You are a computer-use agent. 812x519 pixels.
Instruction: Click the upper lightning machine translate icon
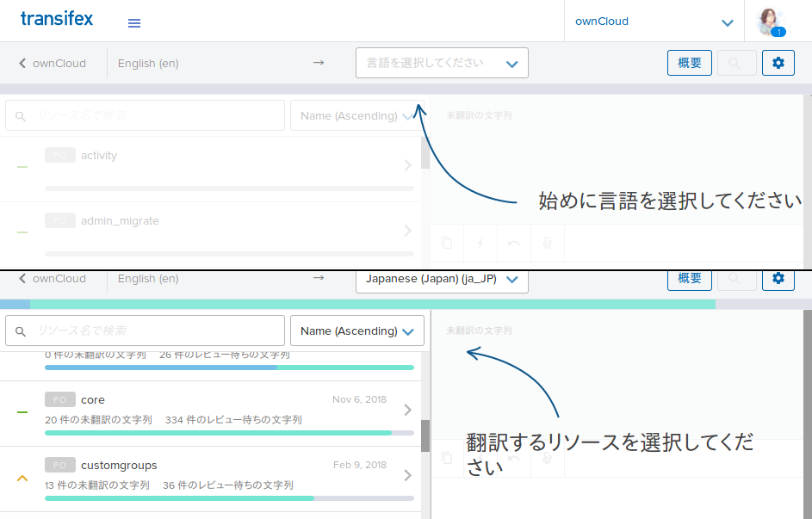click(x=480, y=243)
